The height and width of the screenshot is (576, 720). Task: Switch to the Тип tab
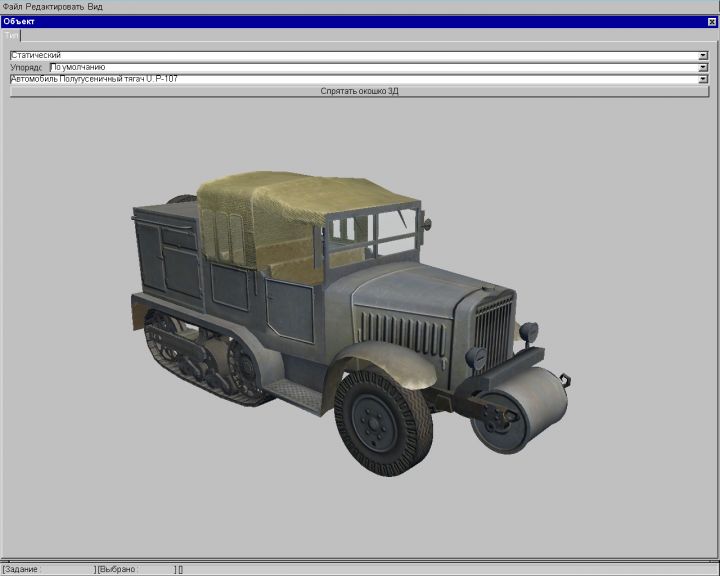11,34
